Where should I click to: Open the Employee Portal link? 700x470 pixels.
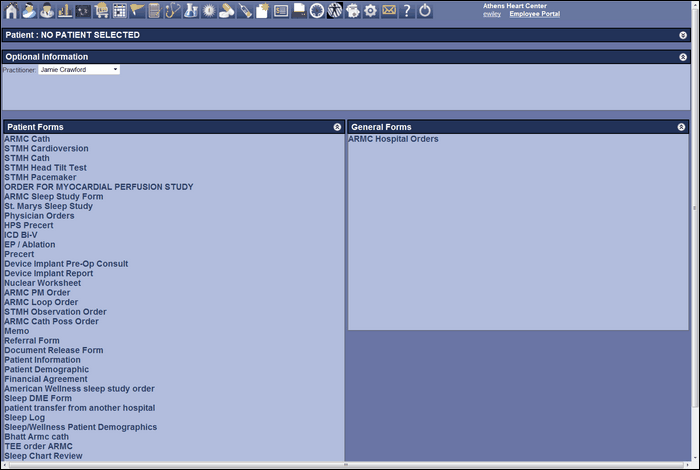534,14
